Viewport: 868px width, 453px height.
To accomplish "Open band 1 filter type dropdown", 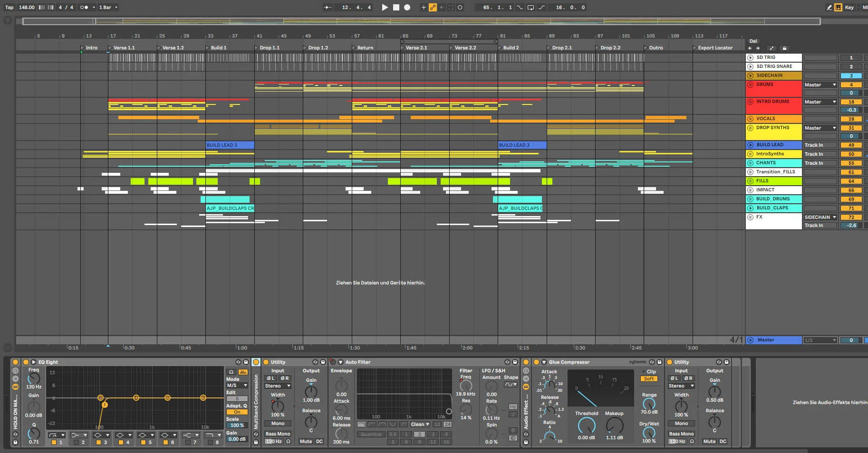I will [x=57, y=435].
